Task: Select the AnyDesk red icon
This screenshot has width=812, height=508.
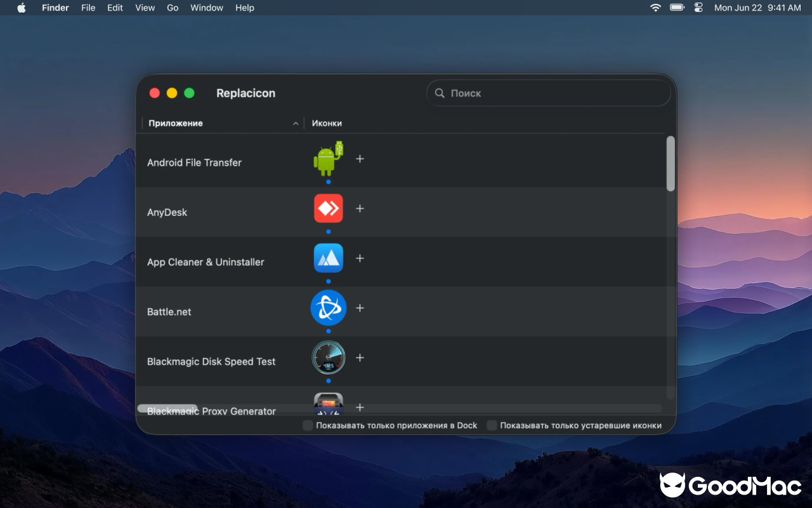Action: tap(329, 208)
